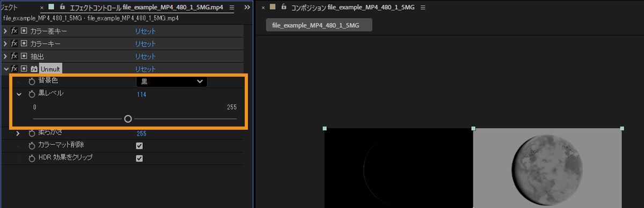Click the preset icon next to Unmult name
The image size is (644, 208).
point(34,69)
